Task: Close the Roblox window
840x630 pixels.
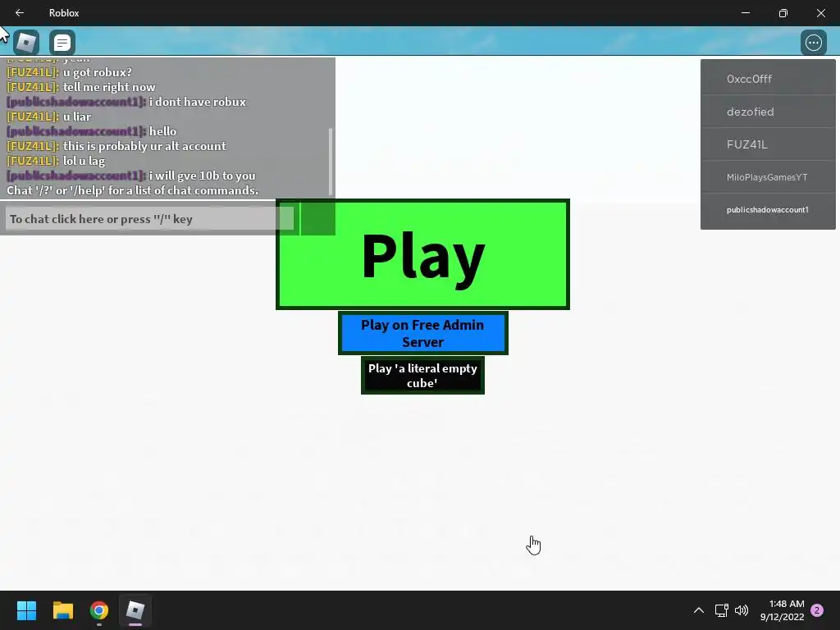Action: 820,13
